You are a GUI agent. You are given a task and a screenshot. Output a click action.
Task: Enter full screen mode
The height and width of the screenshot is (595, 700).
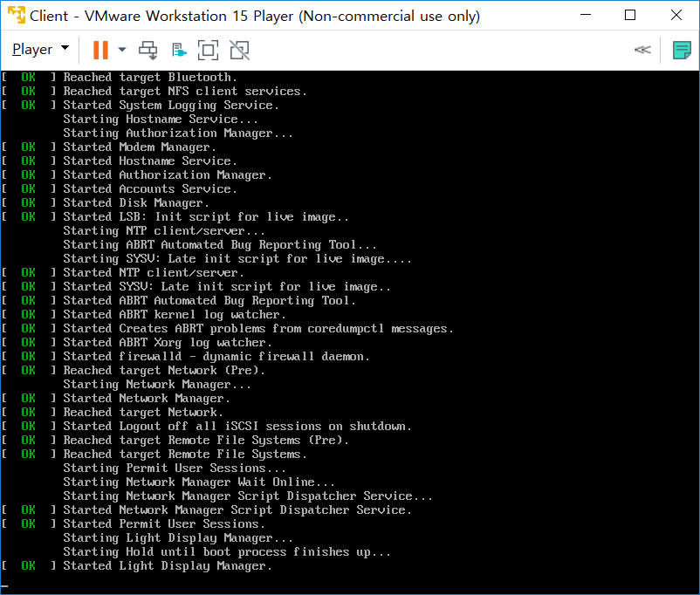click(208, 50)
